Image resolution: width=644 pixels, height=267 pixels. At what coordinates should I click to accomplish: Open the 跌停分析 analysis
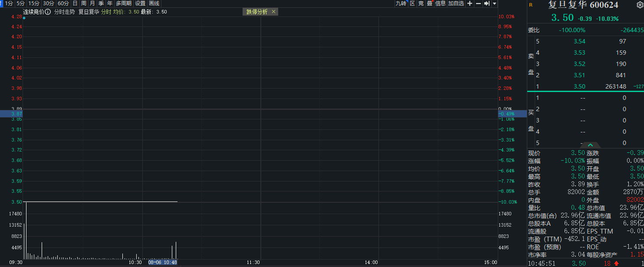click(257, 12)
